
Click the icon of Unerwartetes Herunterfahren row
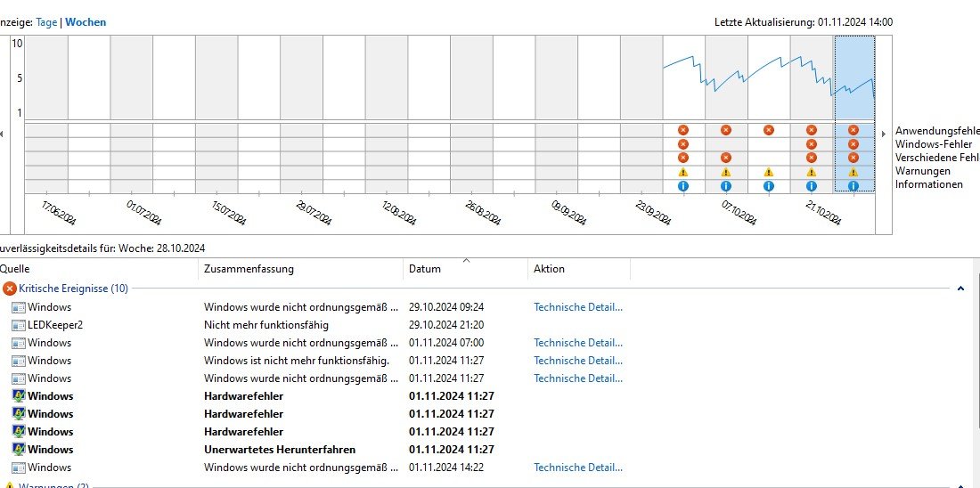[19, 449]
